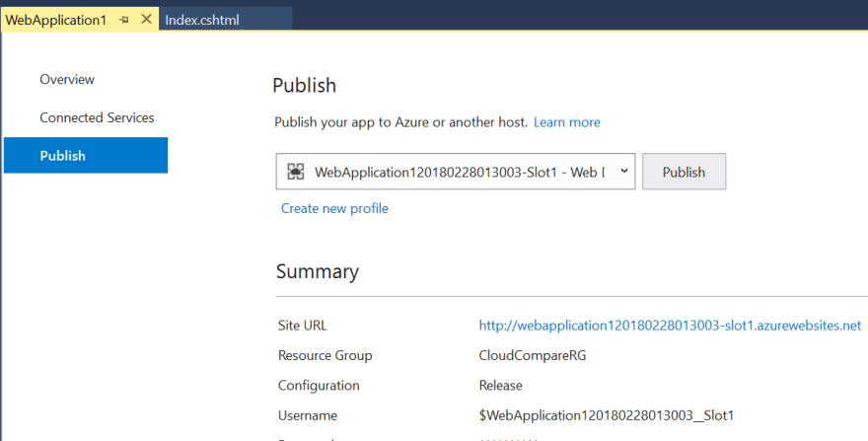The width and height of the screenshot is (868, 441).
Task: Open the azurewebsites.net Site URL link
Action: click(670, 326)
